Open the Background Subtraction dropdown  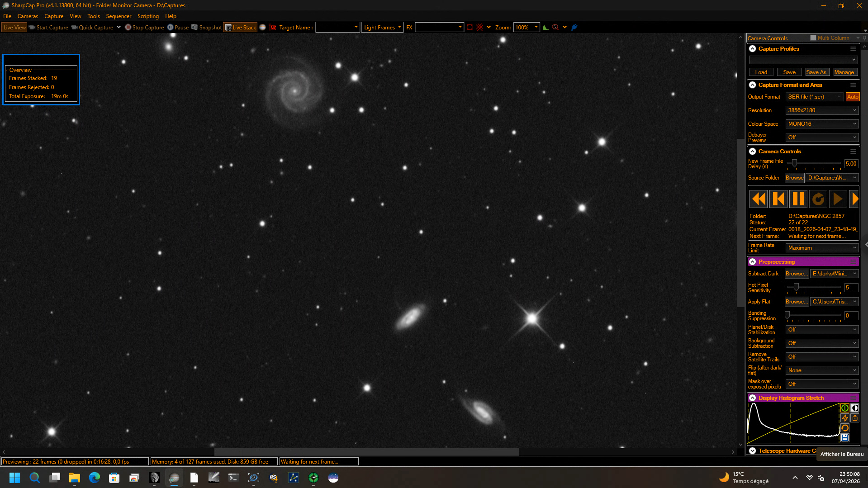(822, 343)
